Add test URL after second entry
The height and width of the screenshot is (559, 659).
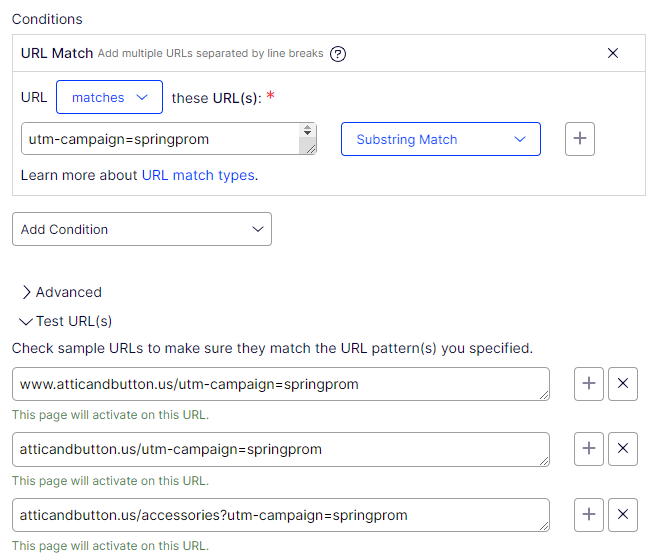pyautogui.click(x=589, y=449)
